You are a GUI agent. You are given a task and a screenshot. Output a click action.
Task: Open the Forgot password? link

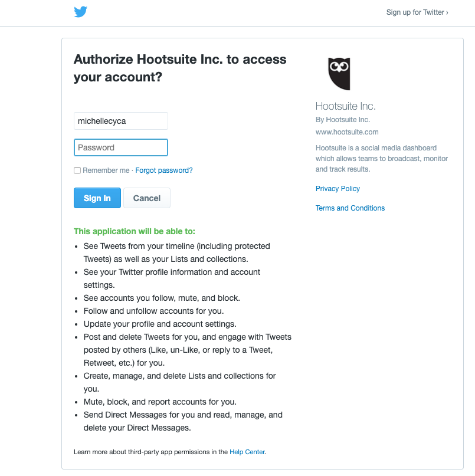[164, 170]
